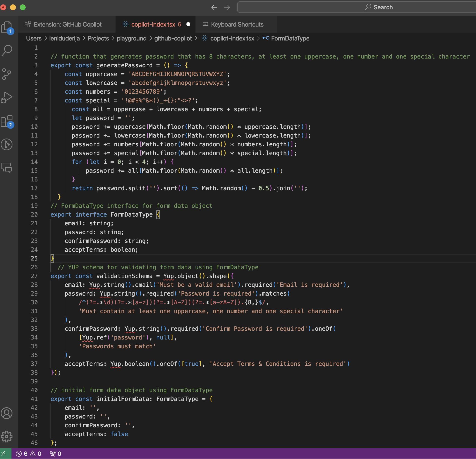Open the Copilot Chat panel icon
The height and width of the screenshot is (459, 476).
tap(7, 168)
